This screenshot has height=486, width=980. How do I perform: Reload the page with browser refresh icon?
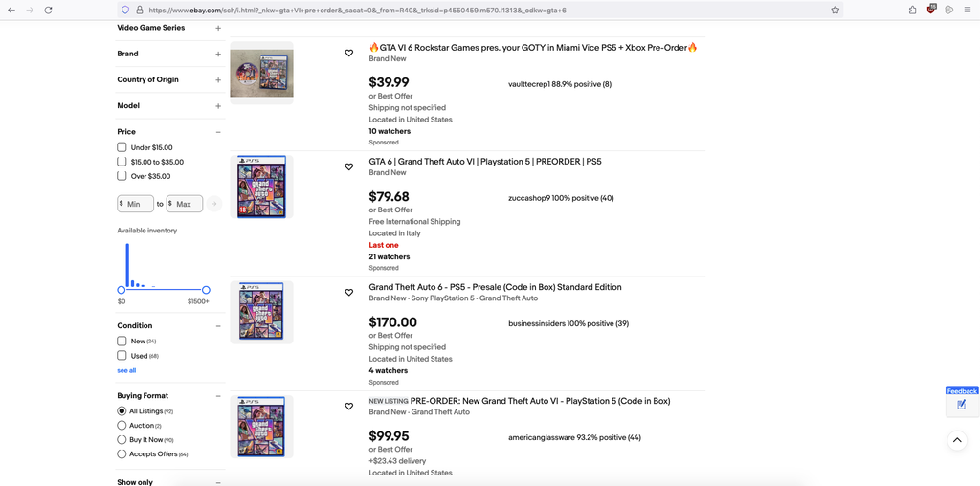click(48, 10)
